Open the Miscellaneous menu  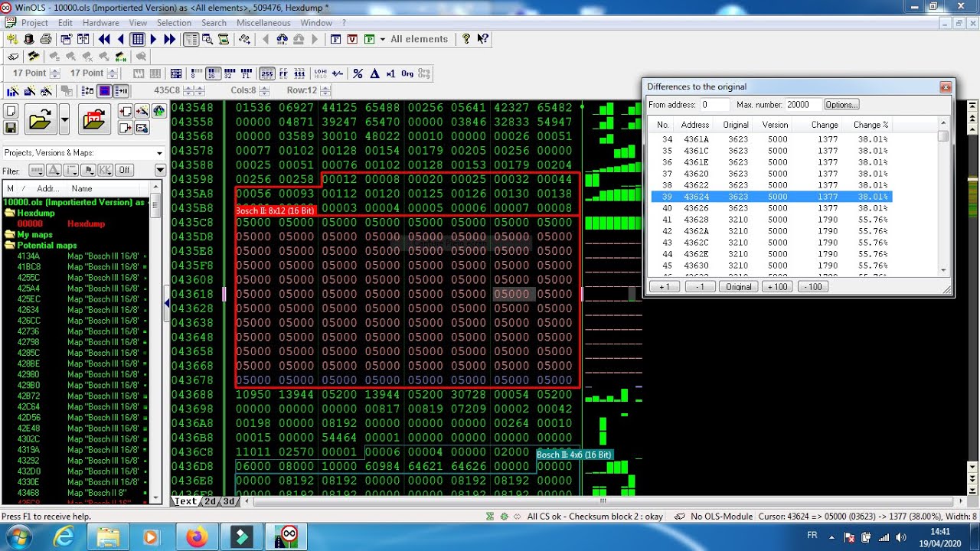click(263, 23)
